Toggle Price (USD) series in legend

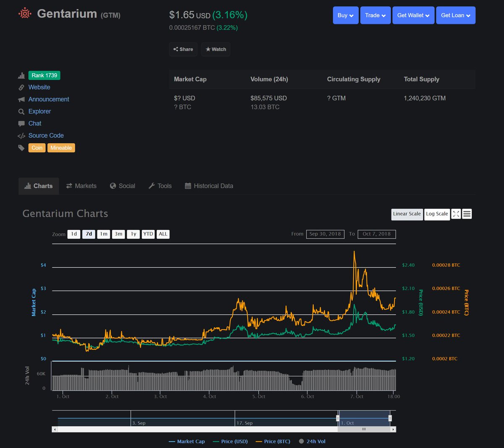point(230,441)
